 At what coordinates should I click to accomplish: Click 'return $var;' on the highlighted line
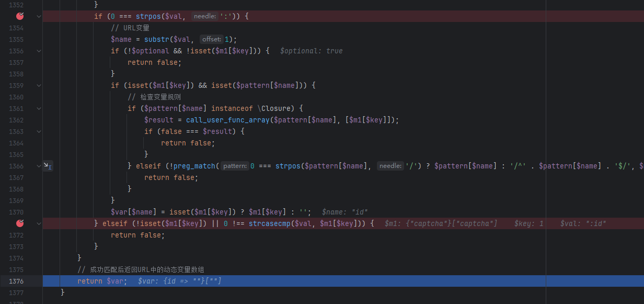[x=102, y=281]
